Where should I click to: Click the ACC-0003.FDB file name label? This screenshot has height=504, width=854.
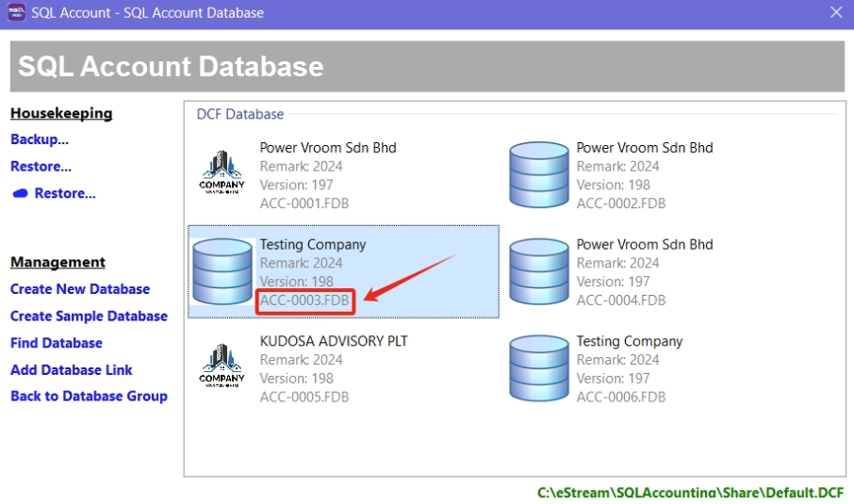pos(304,301)
